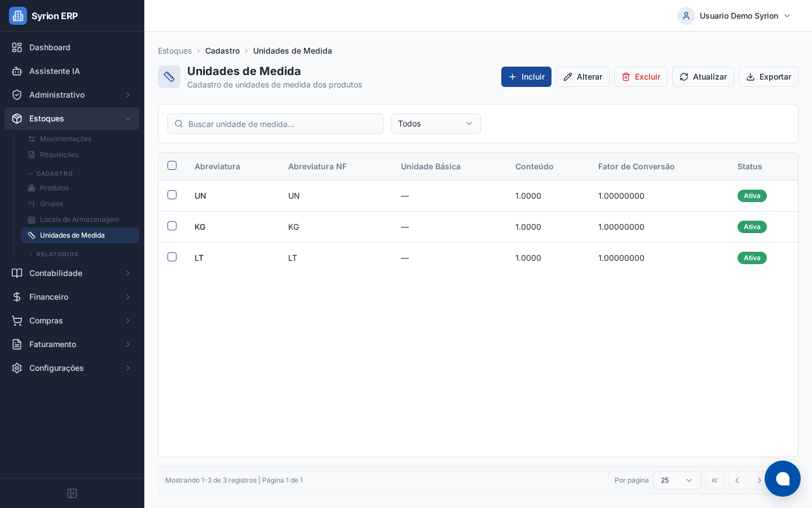
Task: Click the Exportar button
Action: [x=769, y=77]
